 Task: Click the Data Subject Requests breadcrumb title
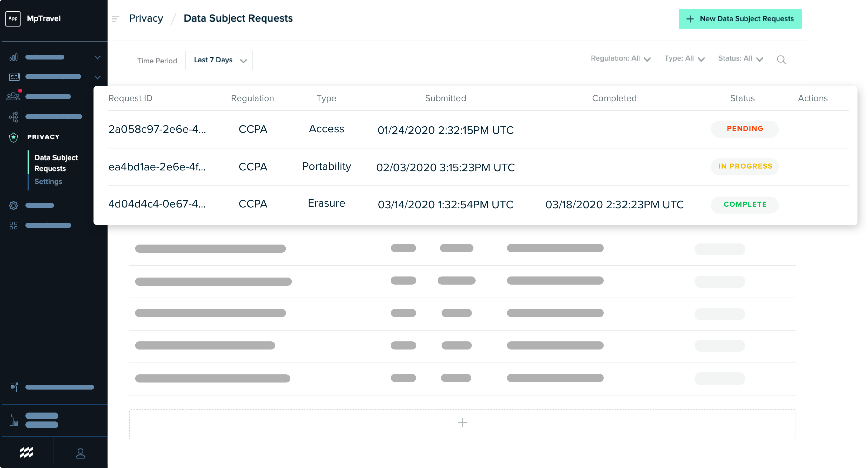coord(238,18)
